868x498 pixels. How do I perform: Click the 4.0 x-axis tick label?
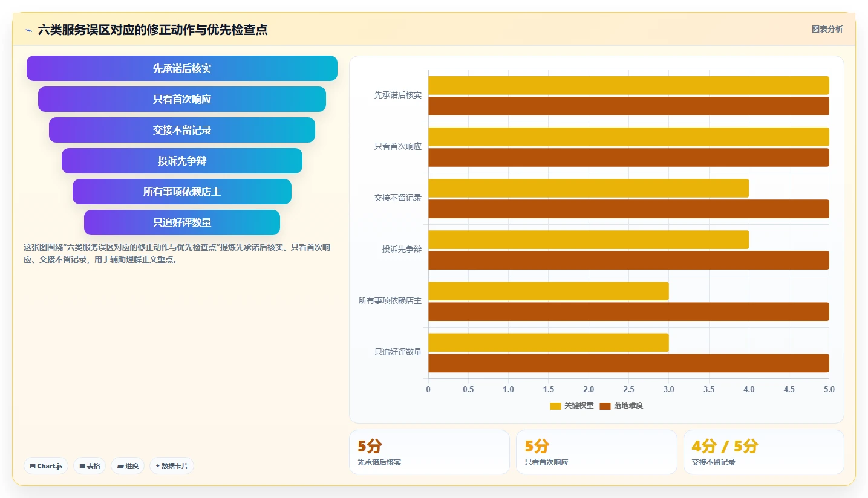pyautogui.click(x=749, y=390)
